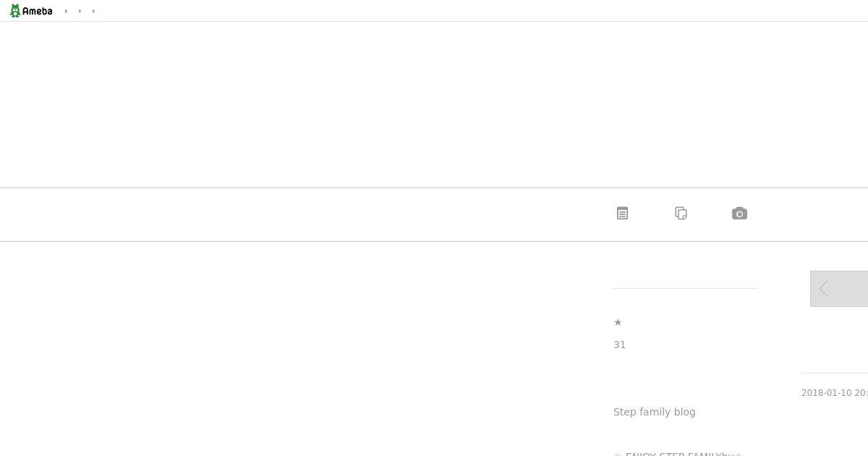Image resolution: width=868 pixels, height=456 pixels.
Task: Click the green Ameba mascot logo
Action: tap(14, 11)
